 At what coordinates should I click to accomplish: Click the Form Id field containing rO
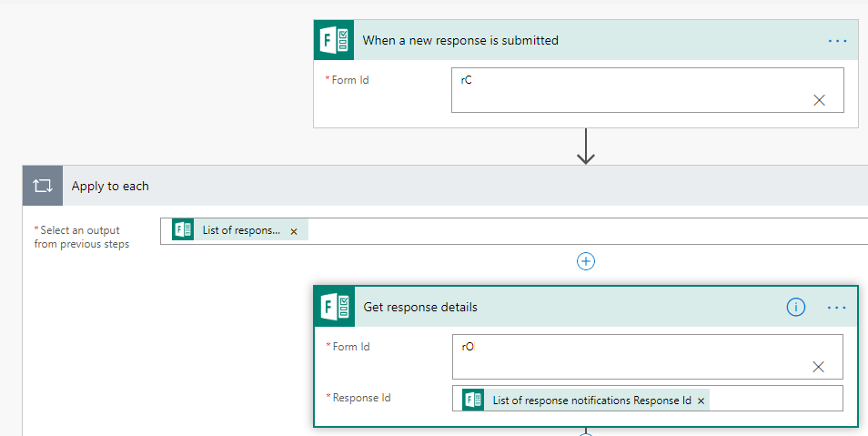pos(647,356)
